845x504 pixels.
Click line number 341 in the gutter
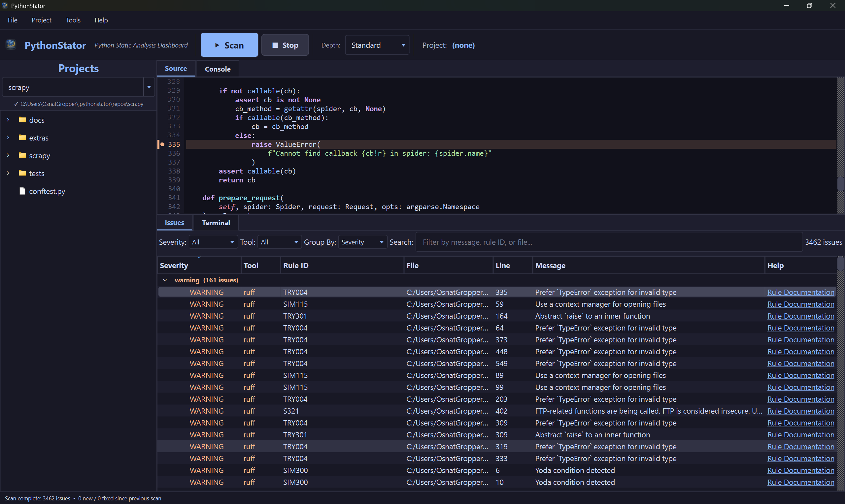174,198
